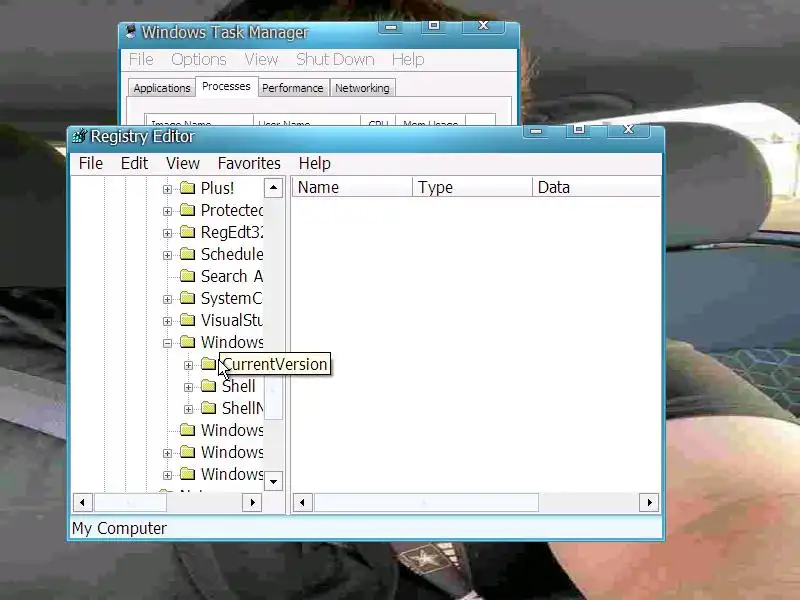Close the Windows Task Manager window
The width and height of the screenshot is (800, 600).
point(483,27)
